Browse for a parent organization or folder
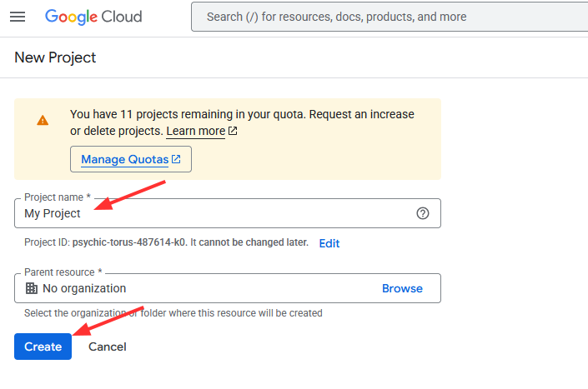Image resolution: width=588 pixels, height=389 pixels. (x=402, y=288)
